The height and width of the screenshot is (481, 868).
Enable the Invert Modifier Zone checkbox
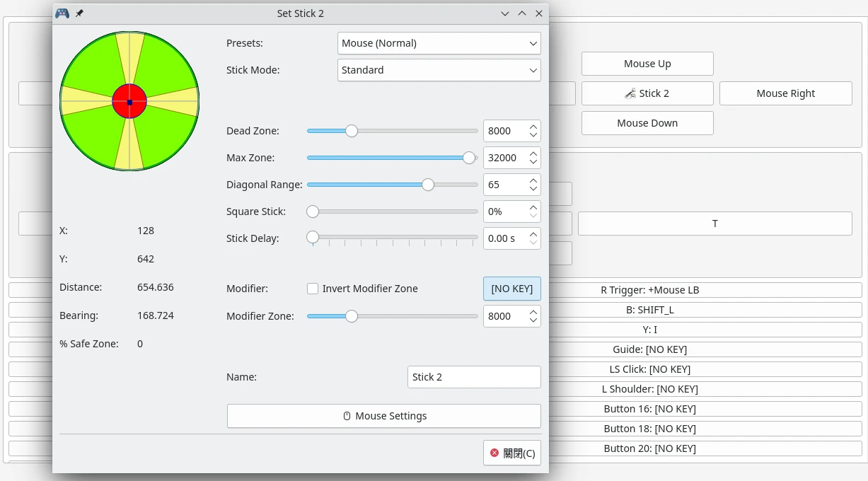pos(313,289)
